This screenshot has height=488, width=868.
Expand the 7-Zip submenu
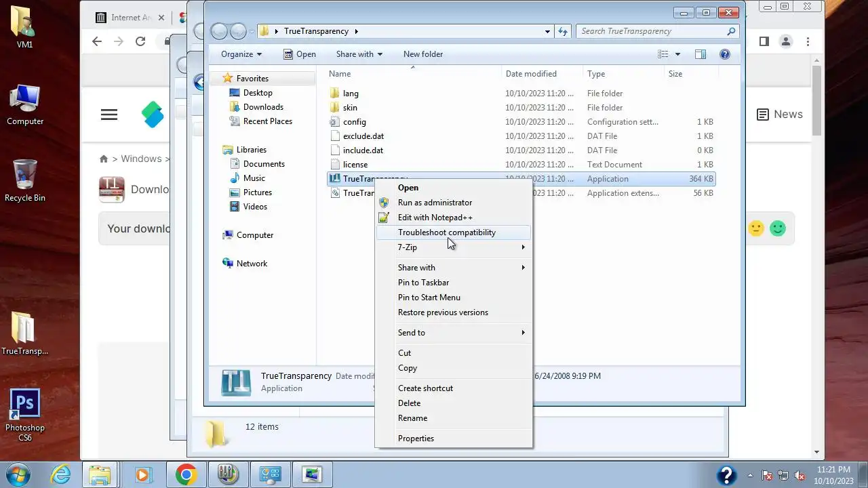[454, 247]
